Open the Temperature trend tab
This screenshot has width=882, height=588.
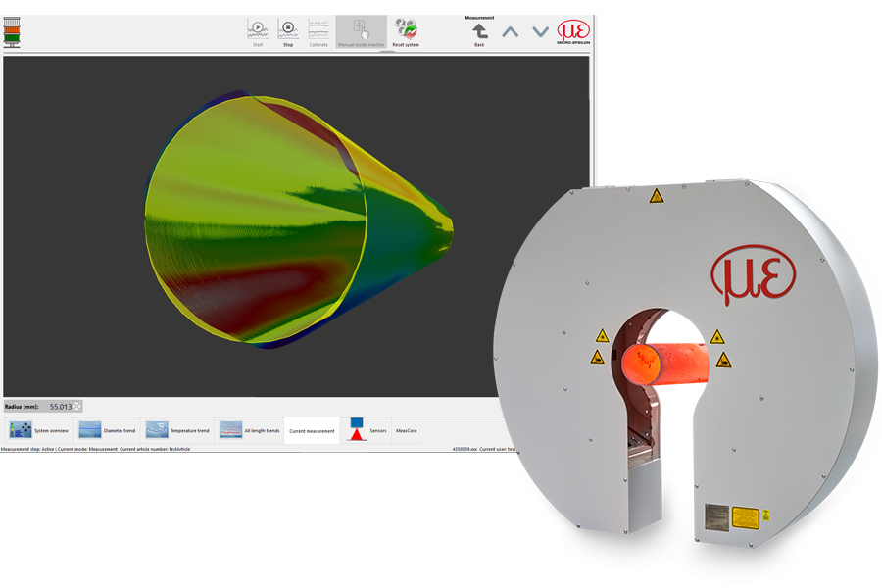click(x=177, y=430)
